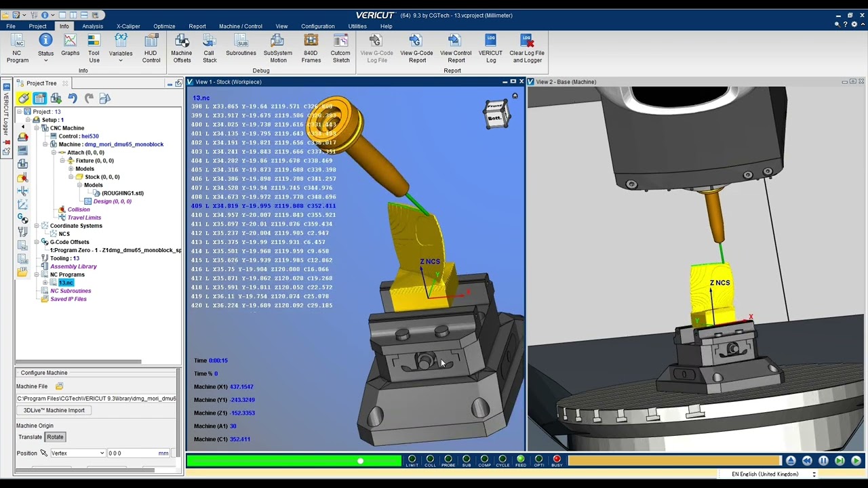Open View G-Code Report

[416, 49]
